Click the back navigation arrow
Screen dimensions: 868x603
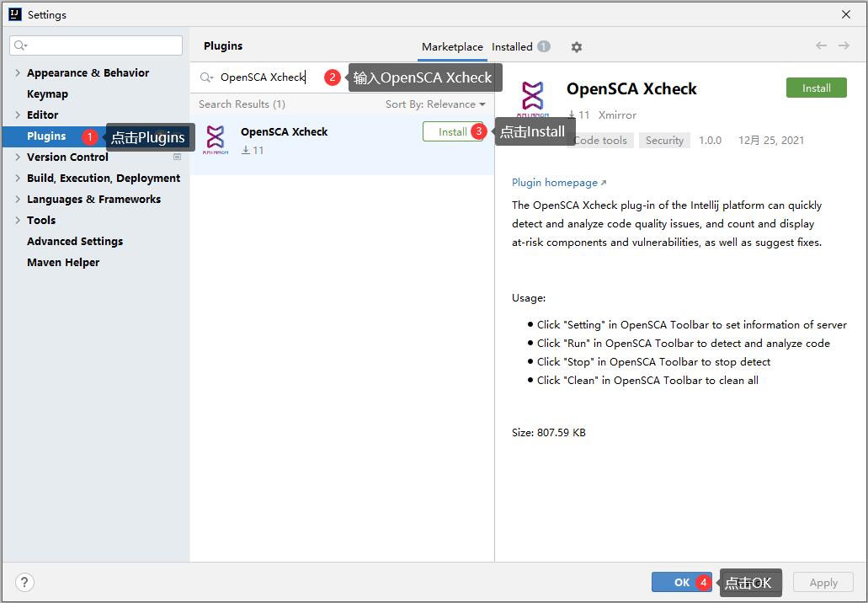(821, 45)
